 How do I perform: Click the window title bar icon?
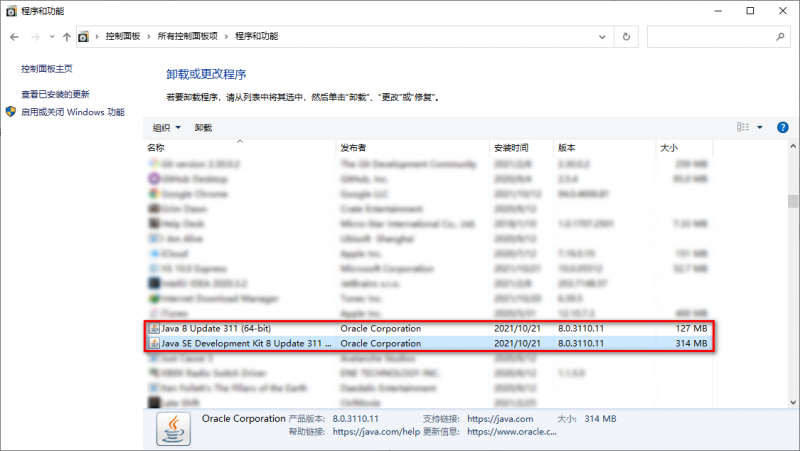[11, 11]
